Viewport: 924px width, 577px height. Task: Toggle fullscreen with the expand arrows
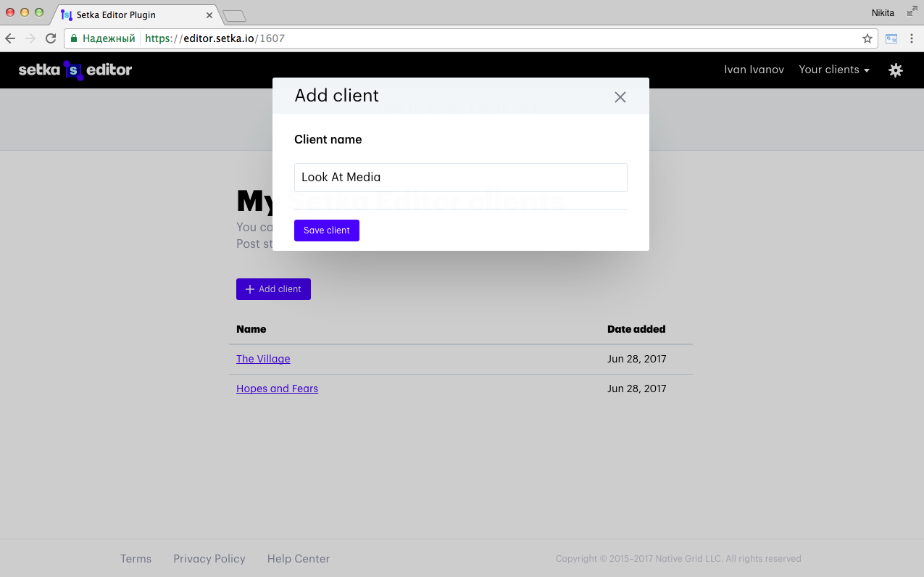tap(912, 12)
